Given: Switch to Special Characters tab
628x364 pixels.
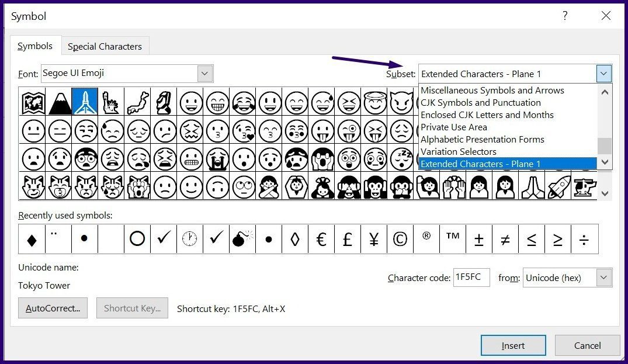Looking at the screenshot, I should [105, 47].
